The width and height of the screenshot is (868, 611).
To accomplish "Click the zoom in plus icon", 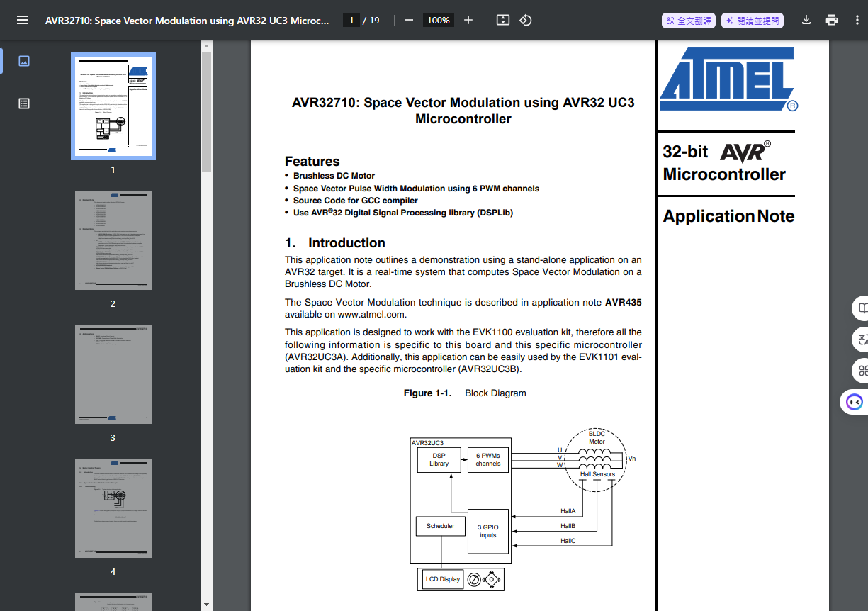I will coord(468,20).
